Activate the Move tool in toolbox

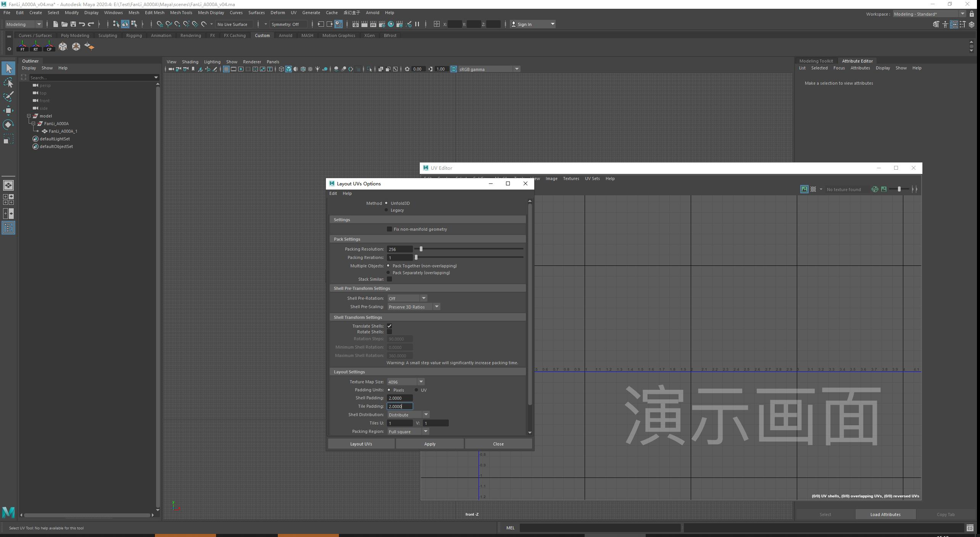click(x=8, y=111)
